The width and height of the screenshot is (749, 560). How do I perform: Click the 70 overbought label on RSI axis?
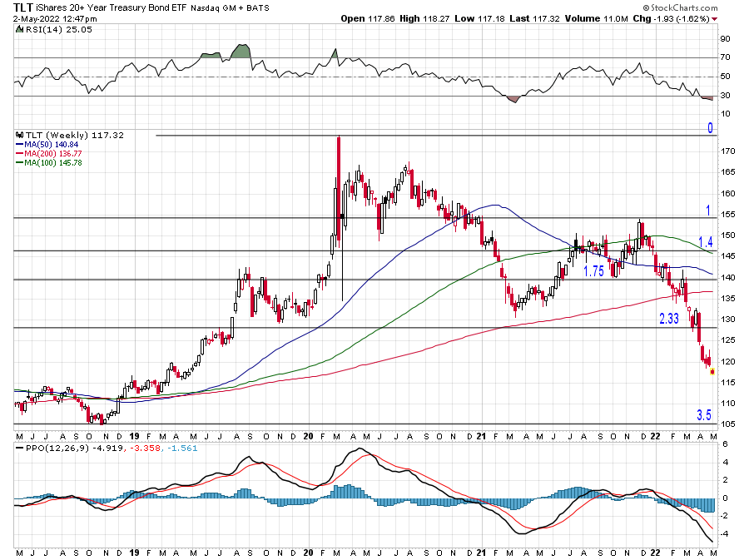click(725, 57)
